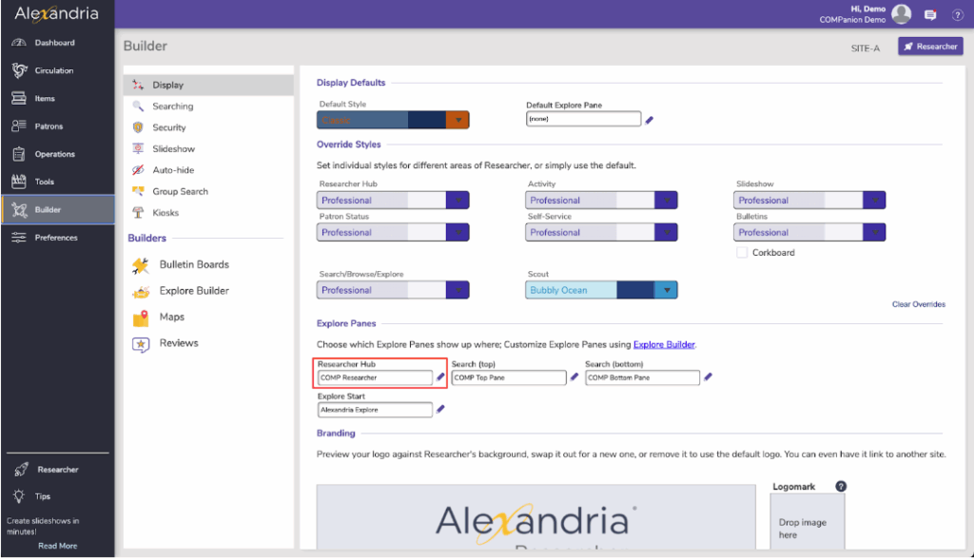This screenshot has height=560, width=974.
Task: Open the Reviews builder icon
Action: tap(141, 344)
